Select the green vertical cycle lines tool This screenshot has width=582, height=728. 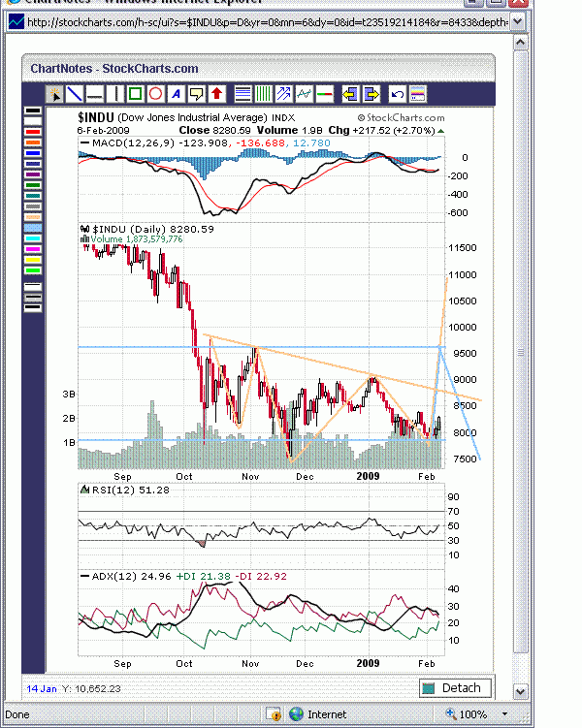[263, 94]
